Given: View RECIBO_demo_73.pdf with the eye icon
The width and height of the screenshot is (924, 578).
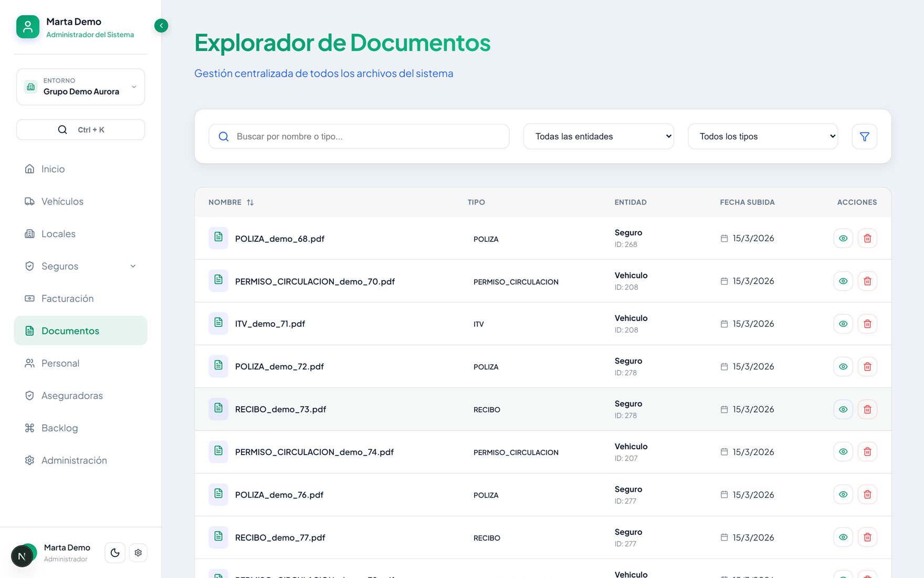Looking at the screenshot, I should coord(843,409).
